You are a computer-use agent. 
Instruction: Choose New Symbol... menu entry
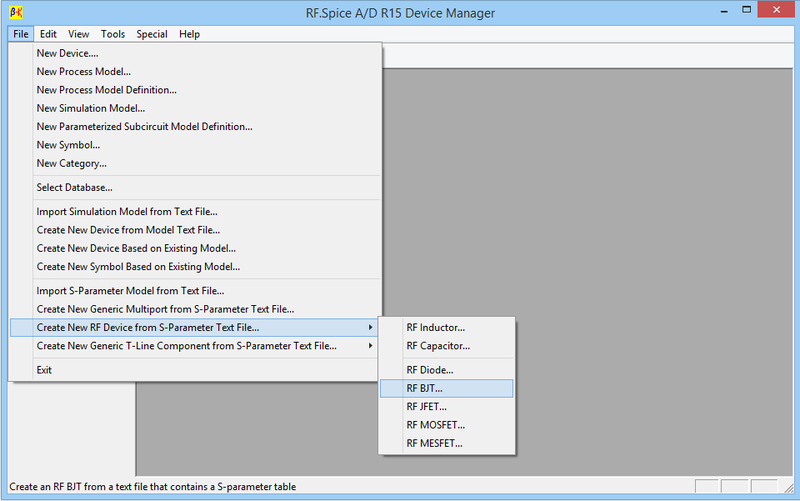[194, 145]
